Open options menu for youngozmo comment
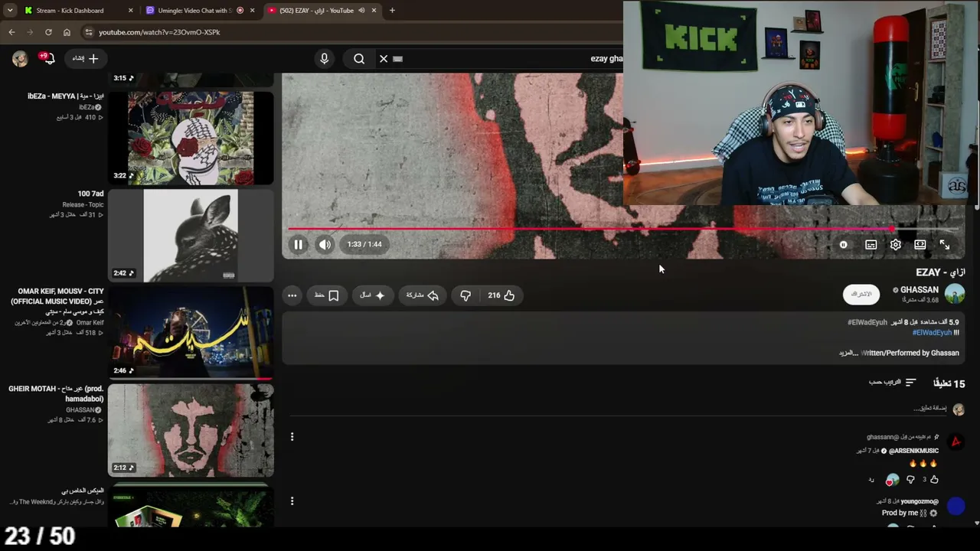980x551 pixels. [292, 501]
